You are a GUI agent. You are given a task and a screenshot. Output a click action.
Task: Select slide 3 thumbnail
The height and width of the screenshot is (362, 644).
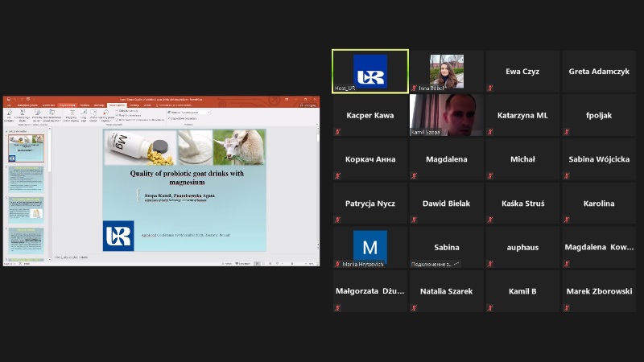pyautogui.click(x=27, y=210)
